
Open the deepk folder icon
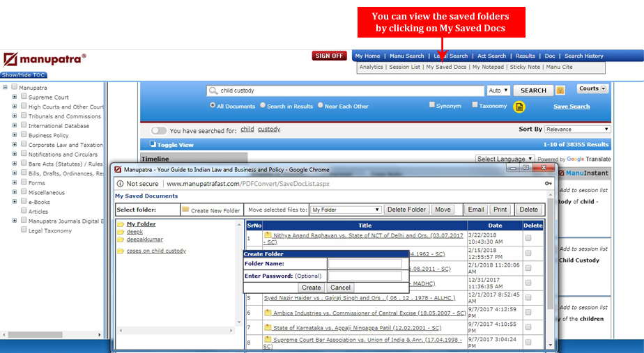pyautogui.click(x=121, y=232)
